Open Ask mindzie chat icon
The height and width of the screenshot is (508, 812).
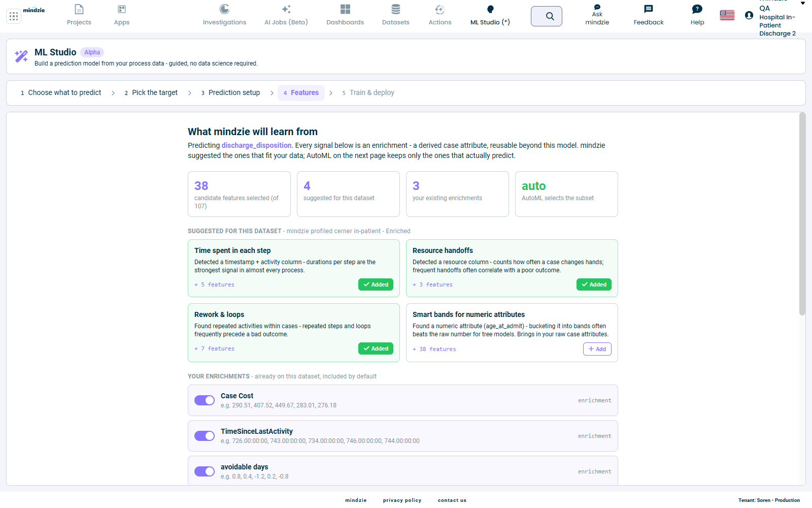(x=597, y=7)
